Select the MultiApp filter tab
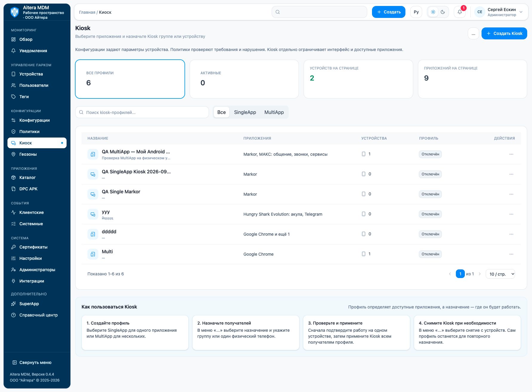Screen dimensions: 532x392 pos(274,112)
